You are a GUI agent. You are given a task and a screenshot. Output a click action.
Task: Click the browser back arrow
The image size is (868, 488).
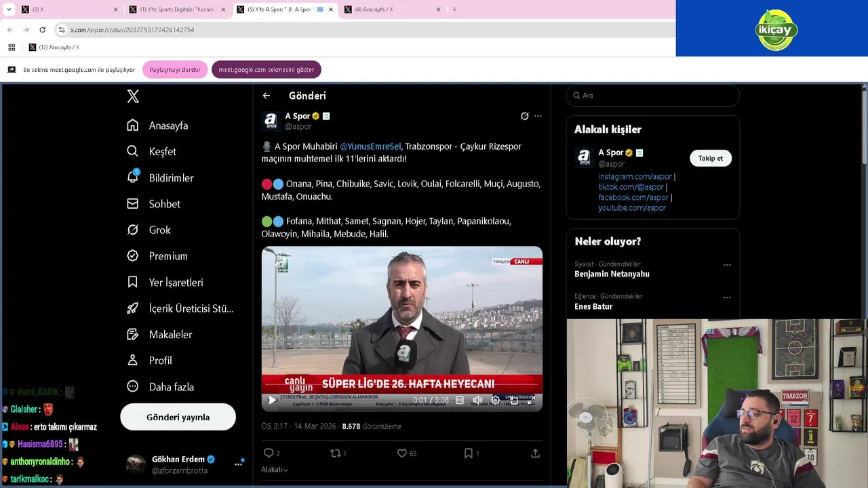[x=9, y=30]
